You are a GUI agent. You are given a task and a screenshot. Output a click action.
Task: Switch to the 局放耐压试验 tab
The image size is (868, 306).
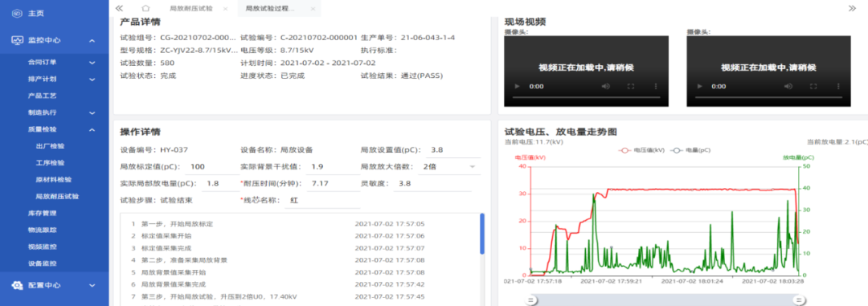(x=191, y=9)
